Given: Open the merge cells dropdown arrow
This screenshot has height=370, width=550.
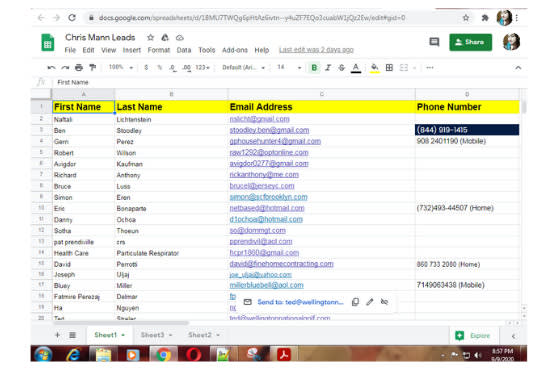Looking at the screenshot, I should (414, 68).
